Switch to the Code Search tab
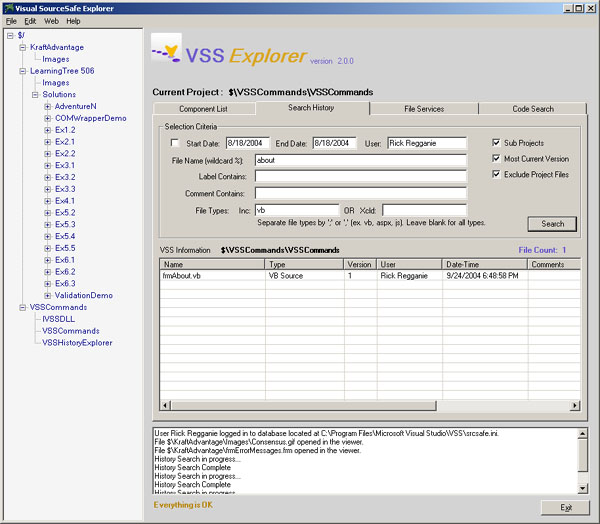 click(x=533, y=109)
